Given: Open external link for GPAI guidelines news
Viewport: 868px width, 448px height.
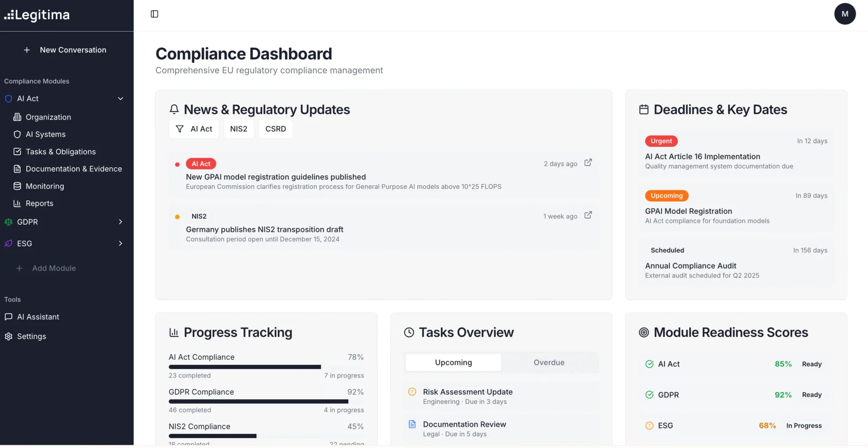Looking at the screenshot, I should [588, 163].
